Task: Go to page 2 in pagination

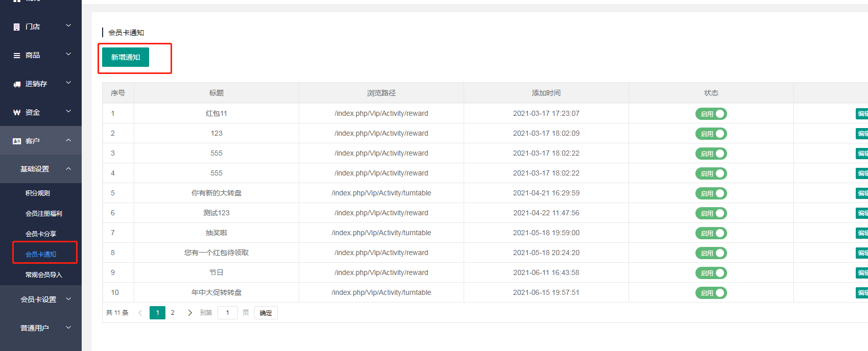Action: coord(173,313)
